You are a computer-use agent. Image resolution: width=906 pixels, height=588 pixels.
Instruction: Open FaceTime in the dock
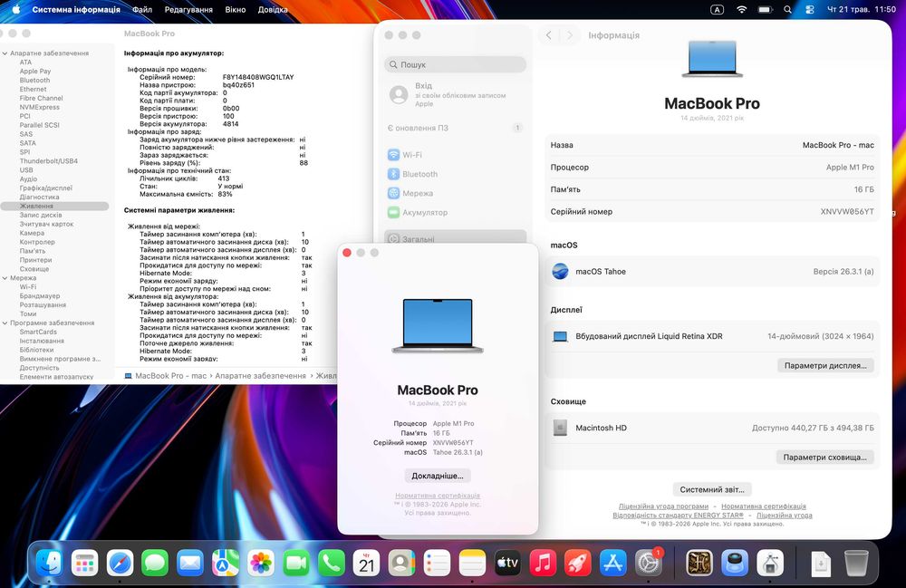[296, 562]
